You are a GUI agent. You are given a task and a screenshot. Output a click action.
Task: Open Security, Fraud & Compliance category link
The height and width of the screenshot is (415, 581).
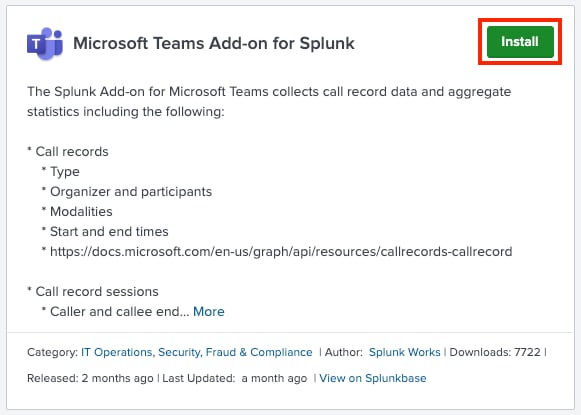coord(235,352)
